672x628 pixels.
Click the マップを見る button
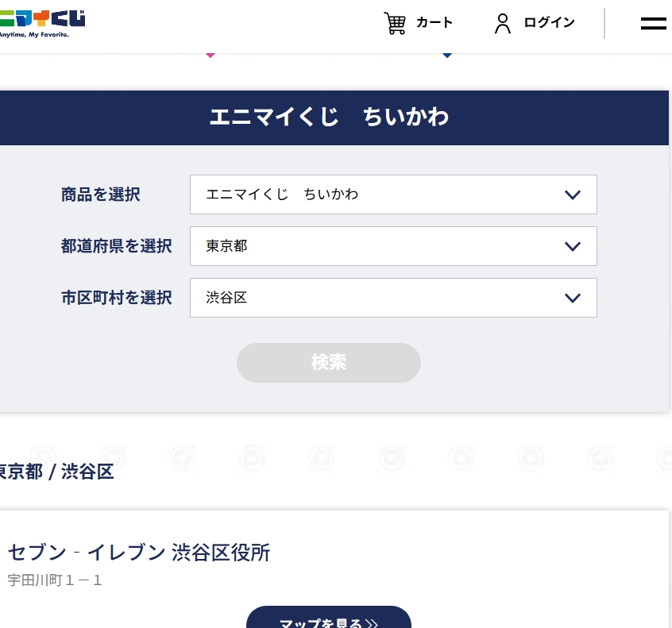pos(328,619)
